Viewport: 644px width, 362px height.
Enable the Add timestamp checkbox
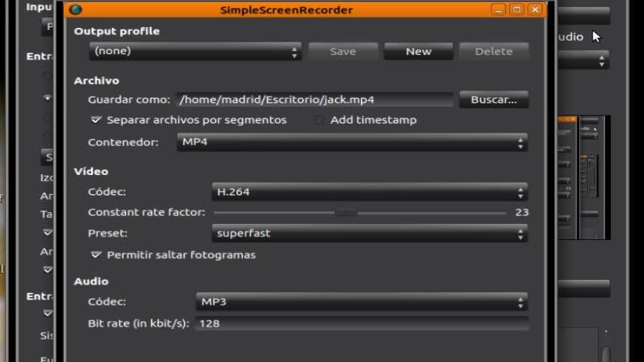click(318, 120)
